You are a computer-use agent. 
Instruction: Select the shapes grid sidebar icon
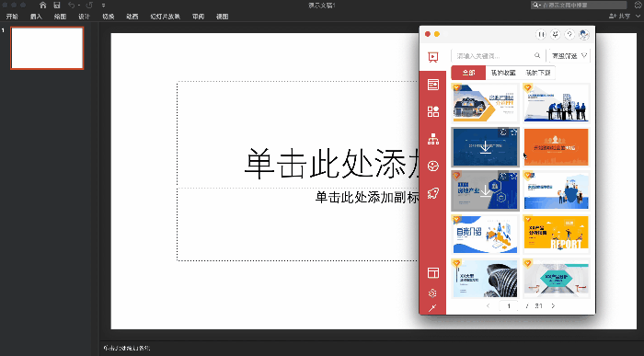pos(433,111)
